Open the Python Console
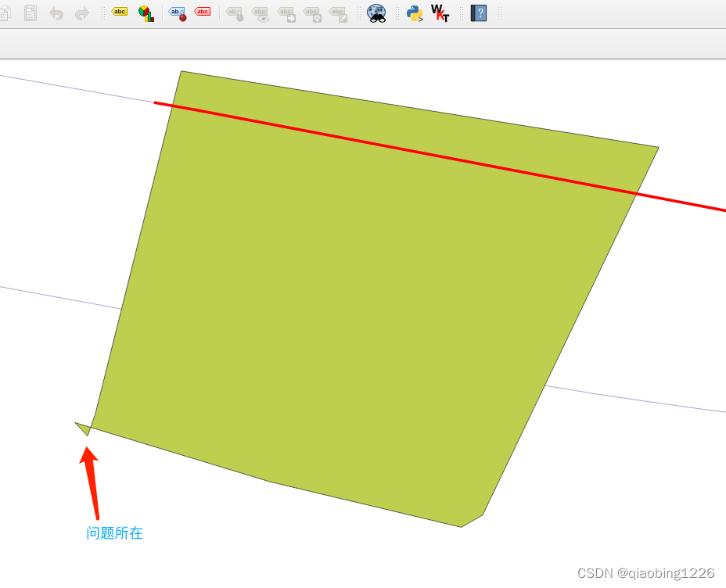This screenshot has width=726, height=588. pyautogui.click(x=414, y=13)
